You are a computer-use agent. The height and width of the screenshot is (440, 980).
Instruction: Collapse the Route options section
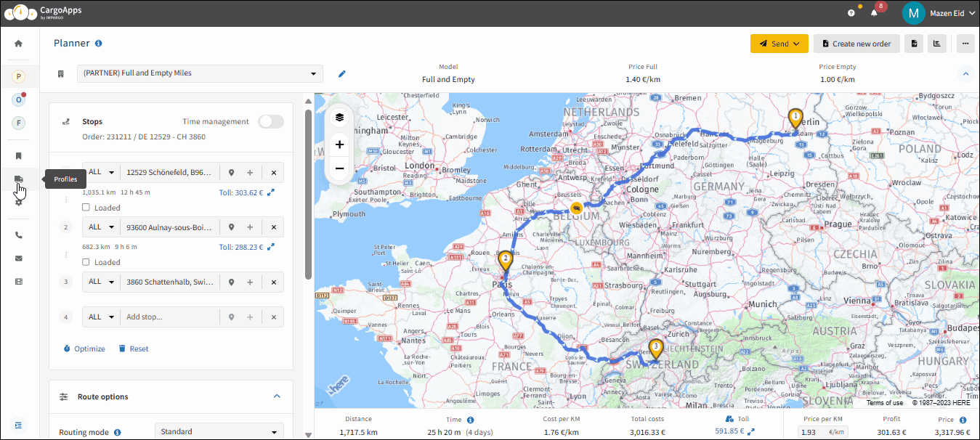tap(276, 396)
